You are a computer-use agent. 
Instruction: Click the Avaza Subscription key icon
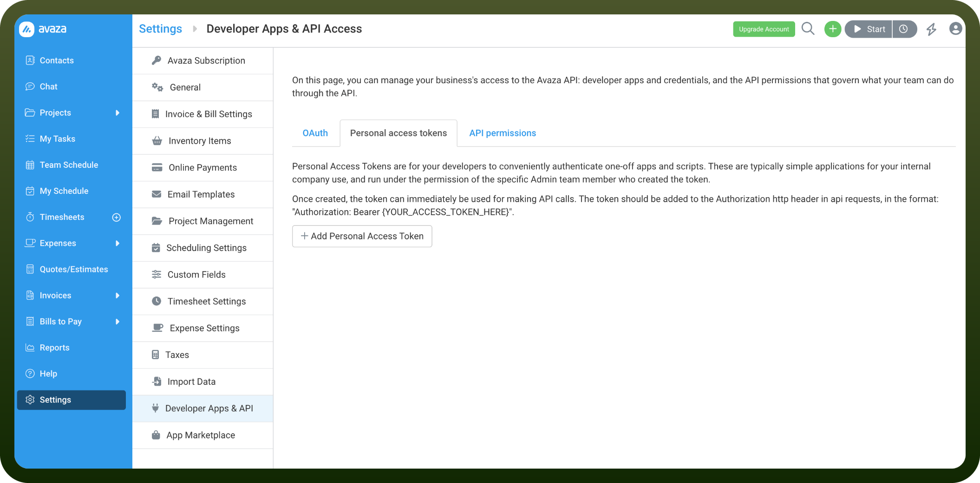157,60
